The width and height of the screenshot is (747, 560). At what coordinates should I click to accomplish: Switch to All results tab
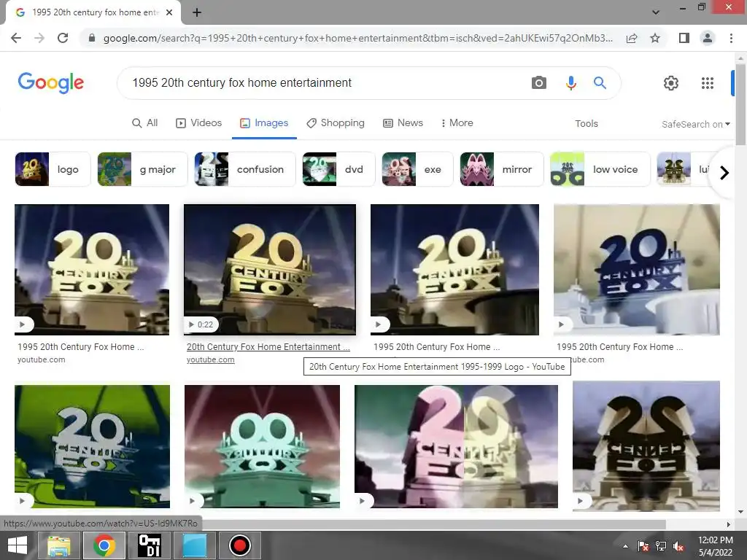click(x=145, y=122)
